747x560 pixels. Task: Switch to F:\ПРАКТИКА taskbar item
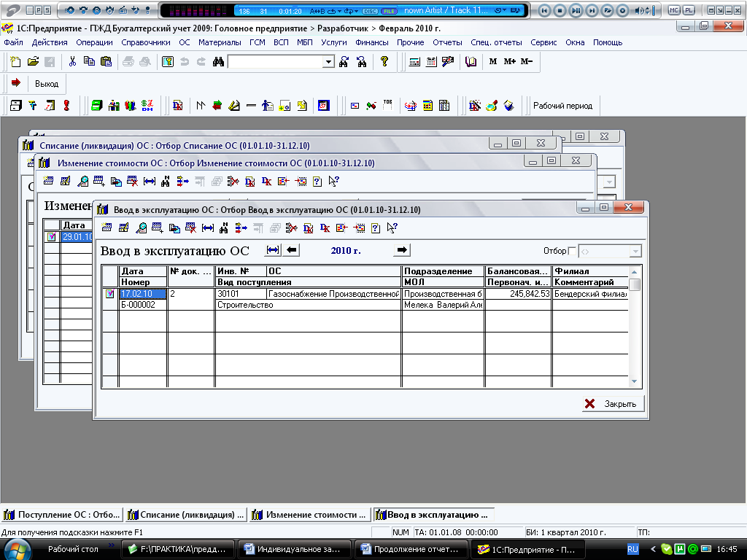(178, 549)
